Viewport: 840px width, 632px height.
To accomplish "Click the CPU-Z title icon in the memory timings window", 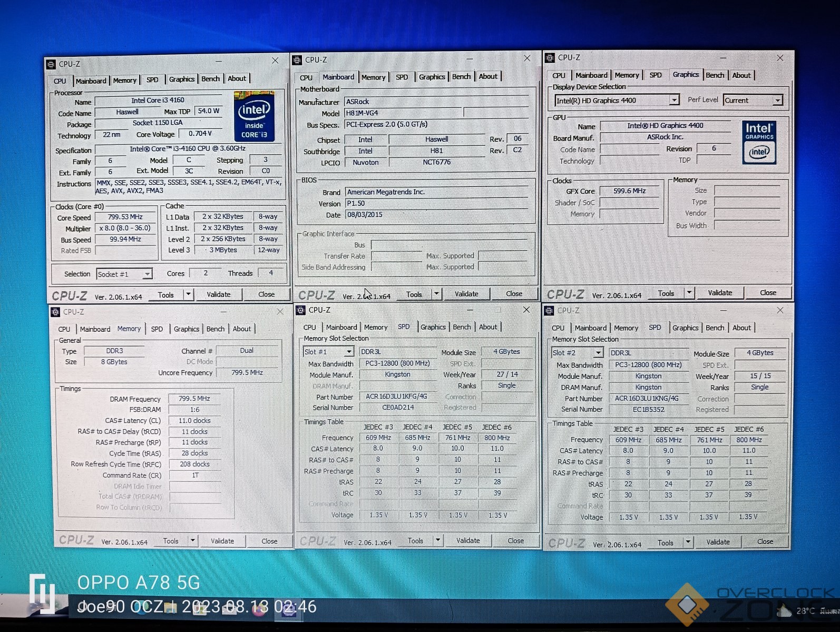I will click(x=55, y=312).
